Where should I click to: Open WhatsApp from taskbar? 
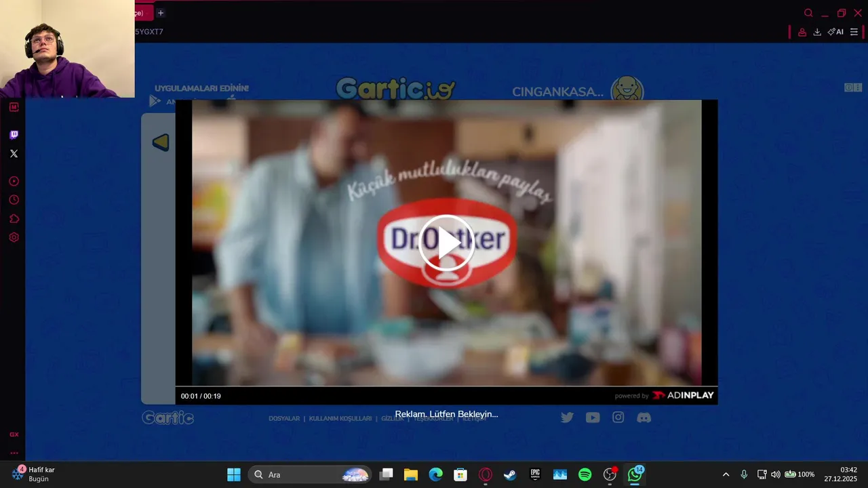tap(635, 474)
